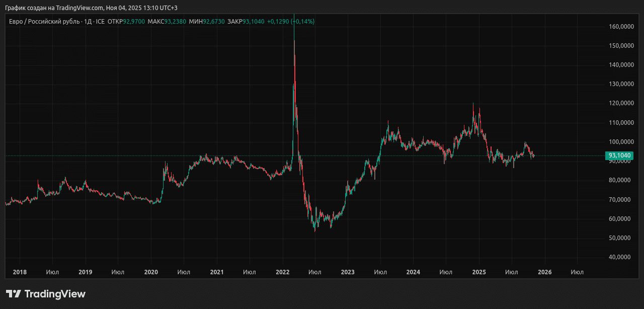Click the ЗАКР close value 93,1040 in legend
644x309 pixels.
pos(253,22)
